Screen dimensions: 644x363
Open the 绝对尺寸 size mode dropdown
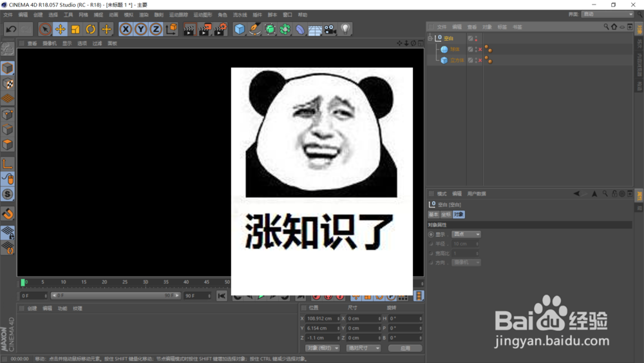pyautogui.click(x=363, y=348)
